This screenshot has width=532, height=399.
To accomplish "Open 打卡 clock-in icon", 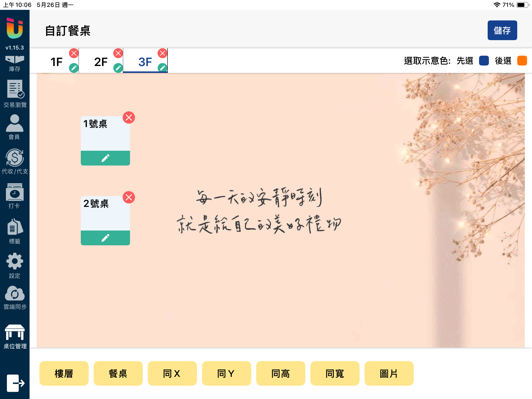I will (15, 196).
